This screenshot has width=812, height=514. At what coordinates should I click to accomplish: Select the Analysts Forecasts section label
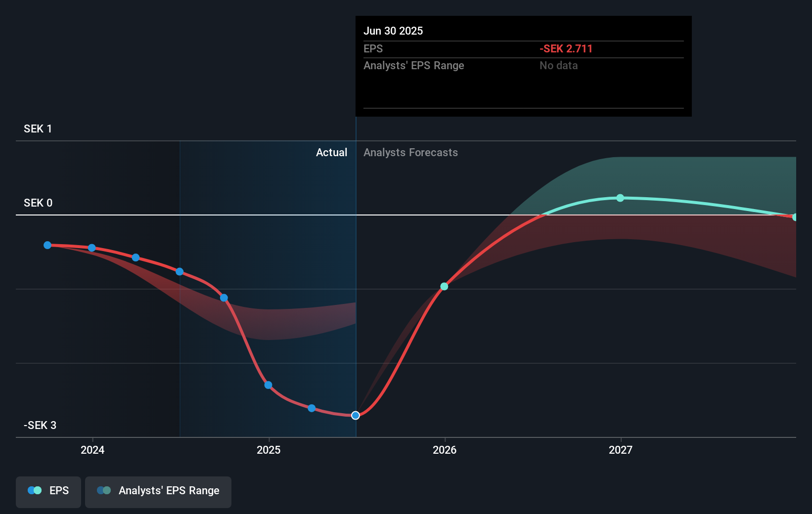tap(410, 152)
